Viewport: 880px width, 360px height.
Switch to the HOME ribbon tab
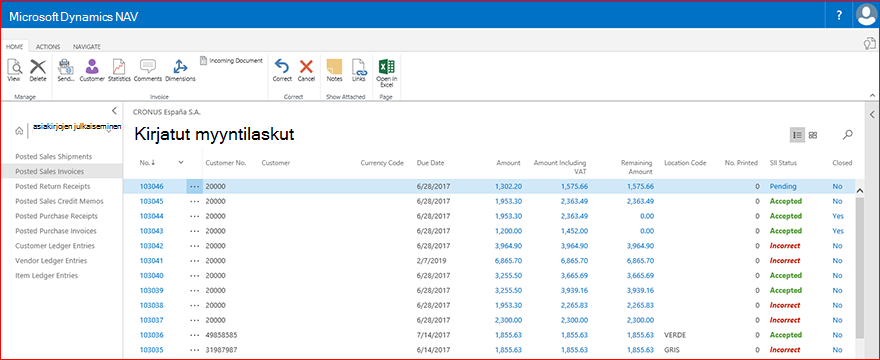point(15,47)
